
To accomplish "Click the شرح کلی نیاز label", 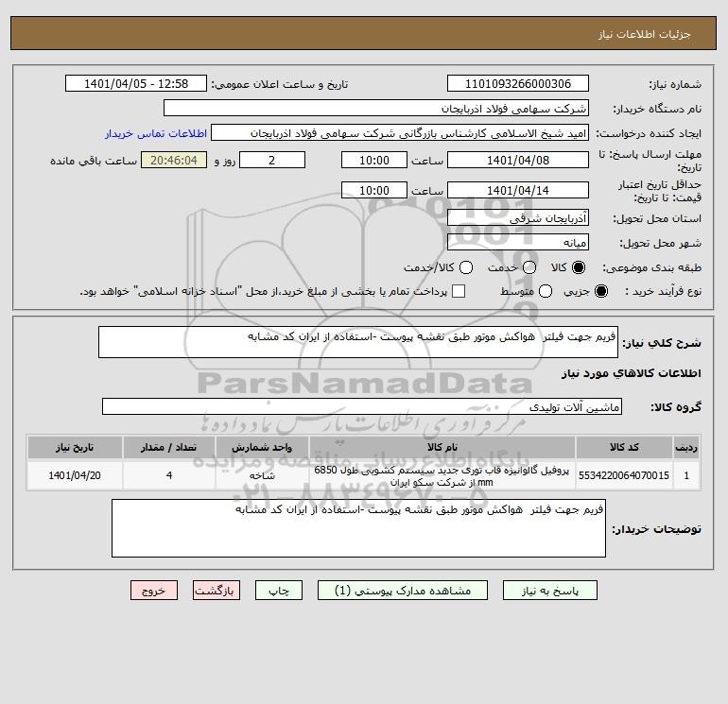I will click(662, 343).
